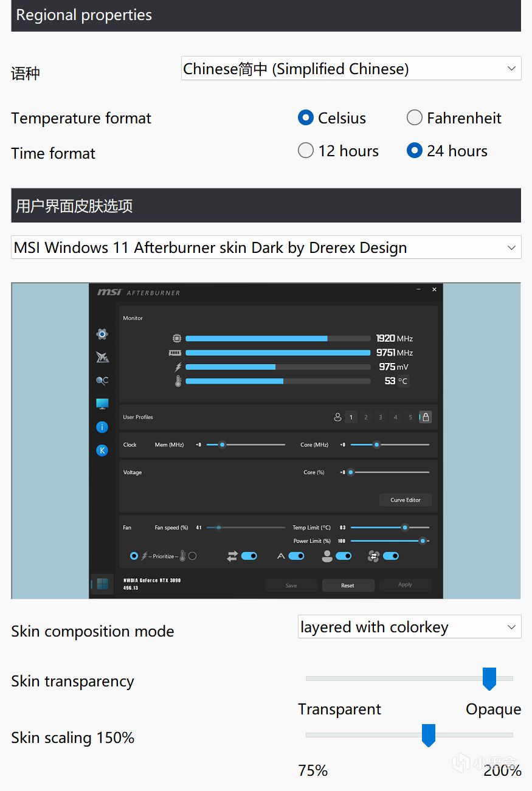Toggle the auto fan switch
The width and height of the screenshot is (532, 791).
pyautogui.click(x=296, y=556)
